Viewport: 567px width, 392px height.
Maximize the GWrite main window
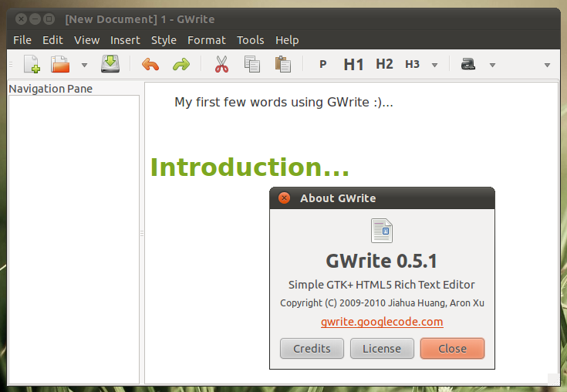click(49, 19)
